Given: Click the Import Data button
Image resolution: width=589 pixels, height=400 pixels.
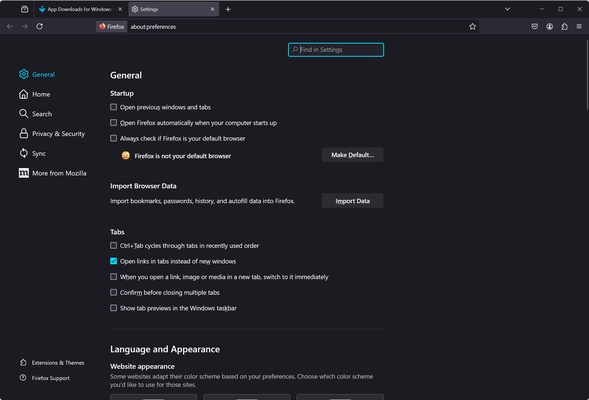Looking at the screenshot, I should pyautogui.click(x=352, y=201).
